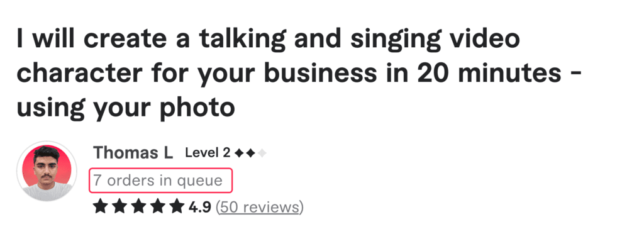Viewport: 644px width, 229px height.
Task: Select the third rating star
Action: tap(138, 206)
